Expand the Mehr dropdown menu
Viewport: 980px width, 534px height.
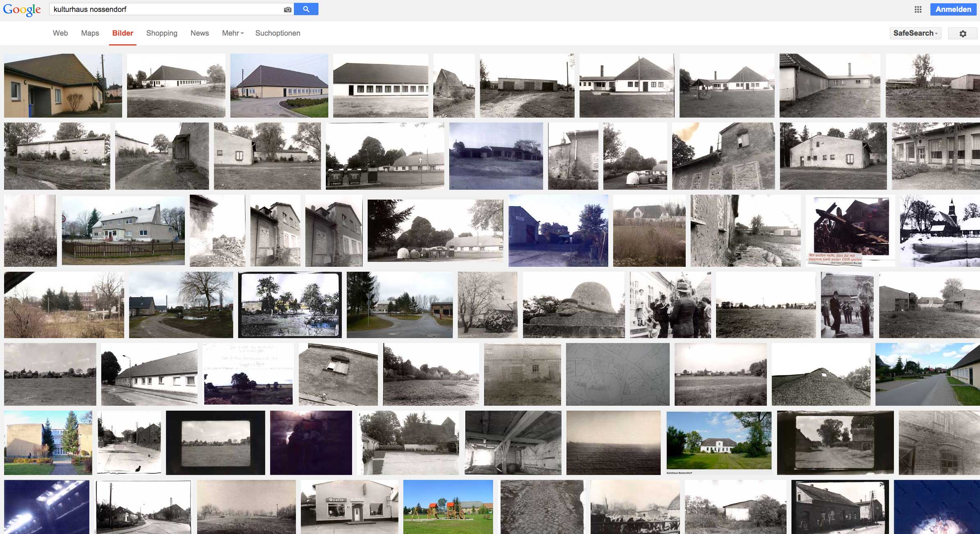(232, 33)
